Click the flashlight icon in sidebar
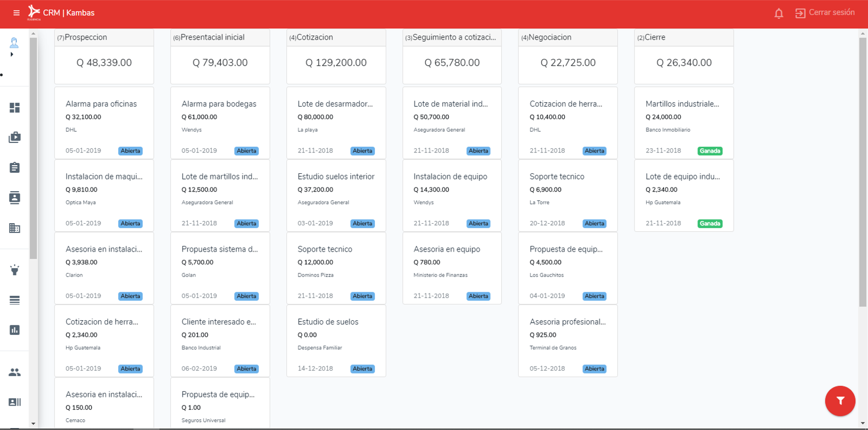 pyautogui.click(x=15, y=270)
